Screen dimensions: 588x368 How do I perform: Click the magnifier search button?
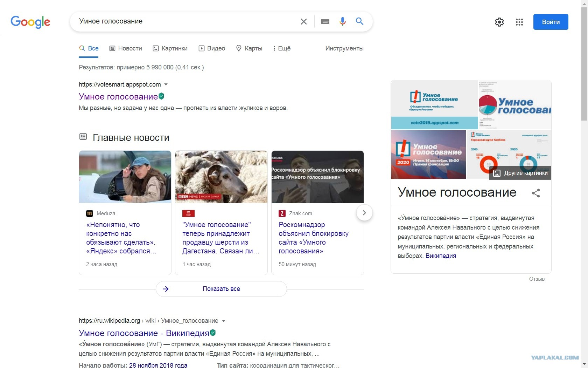click(359, 21)
